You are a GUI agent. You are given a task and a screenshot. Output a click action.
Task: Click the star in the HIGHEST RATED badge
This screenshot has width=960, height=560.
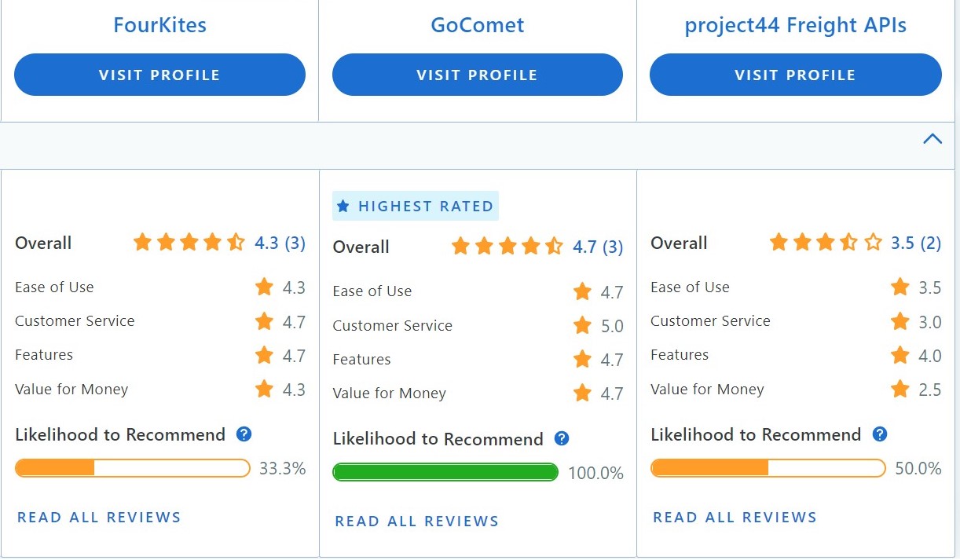pos(343,205)
